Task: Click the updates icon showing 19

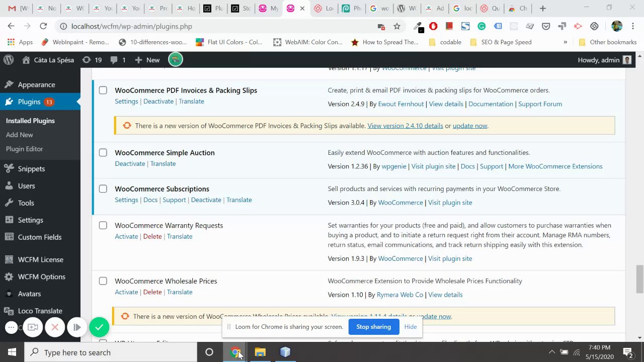Action: tap(92, 60)
